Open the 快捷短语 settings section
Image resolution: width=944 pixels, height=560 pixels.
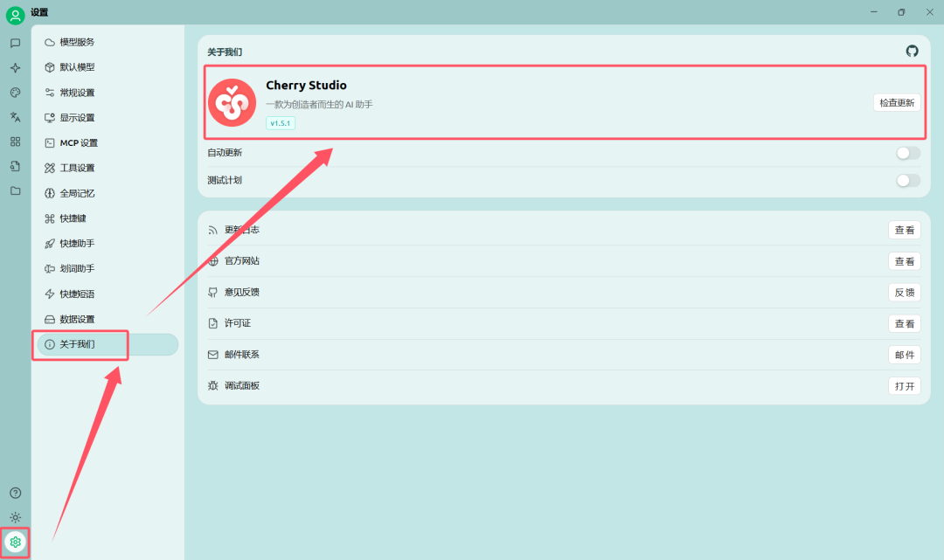coord(108,294)
